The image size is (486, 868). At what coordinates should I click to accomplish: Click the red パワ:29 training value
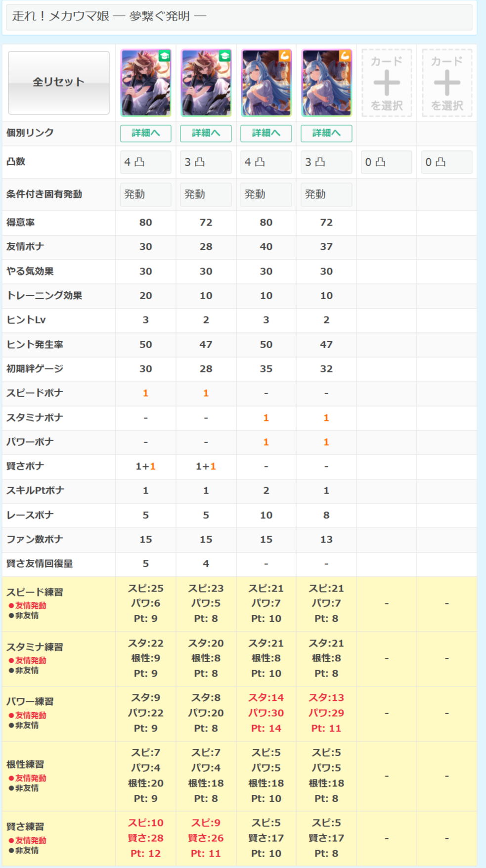(x=326, y=713)
